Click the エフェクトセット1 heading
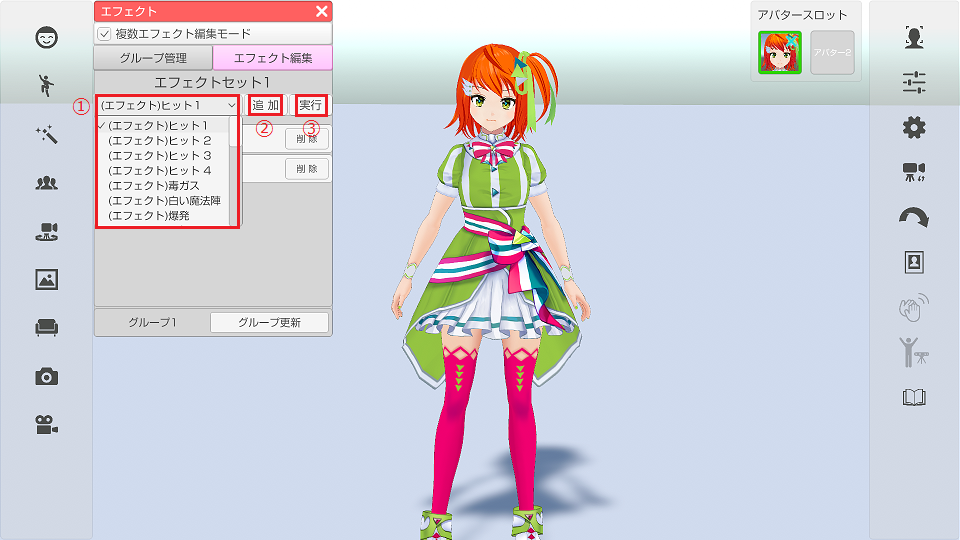This screenshot has height=540, width=960. (x=212, y=83)
